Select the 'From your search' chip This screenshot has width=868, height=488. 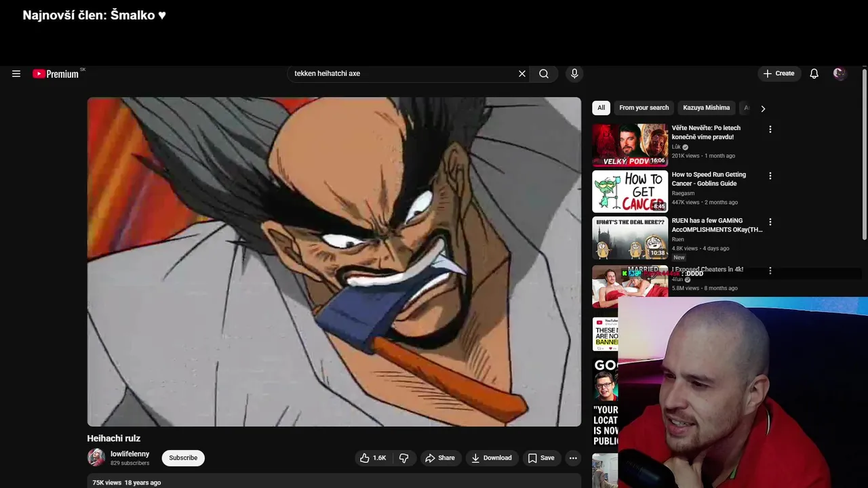pyautogui.click(x=644, y=108)
